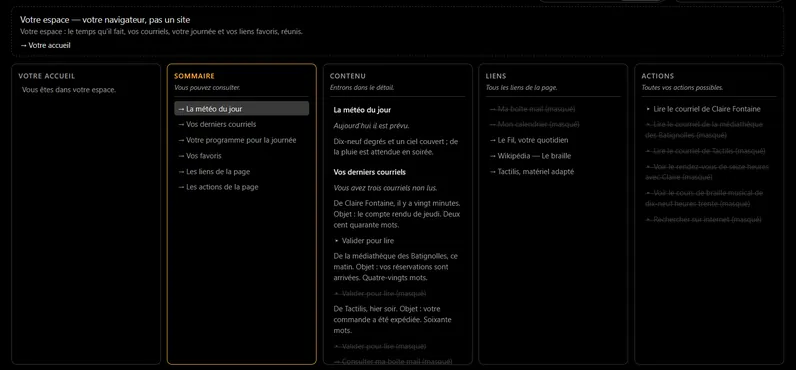Click the 'Toutes vos actions possibles.' subtitle
Screen dimensions: 796x370
[682, 88]
